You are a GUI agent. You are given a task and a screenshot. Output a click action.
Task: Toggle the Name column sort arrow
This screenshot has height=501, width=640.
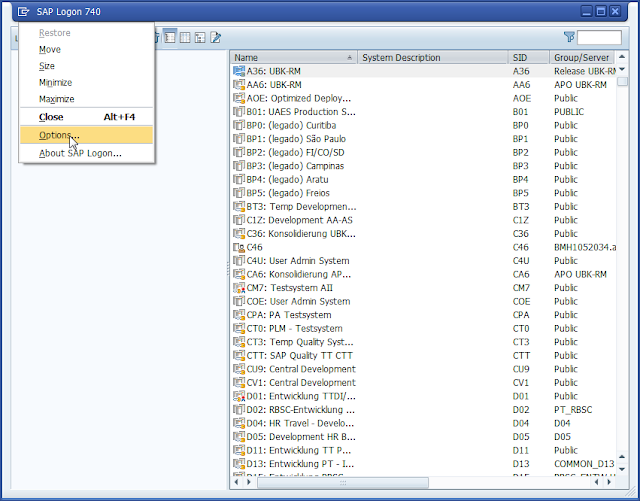click(349, 58)
